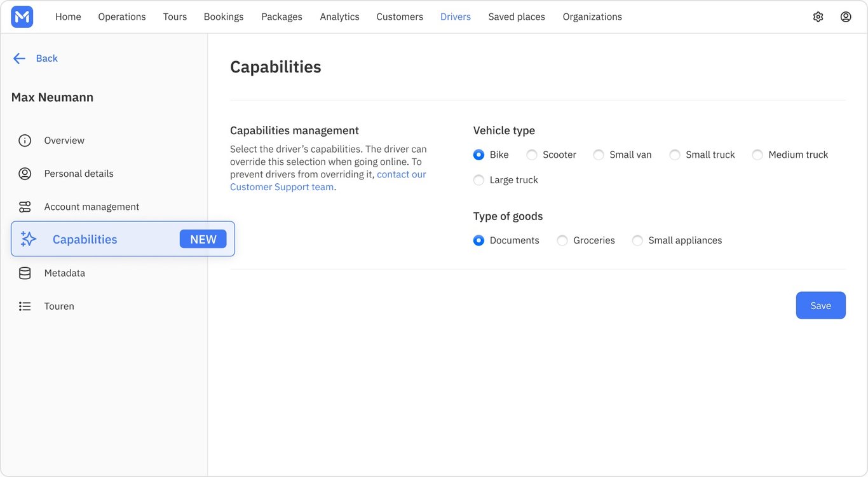Viewport: 868px width, 477px height.
Task: Click the Metadata database icon
Action: 25,273
